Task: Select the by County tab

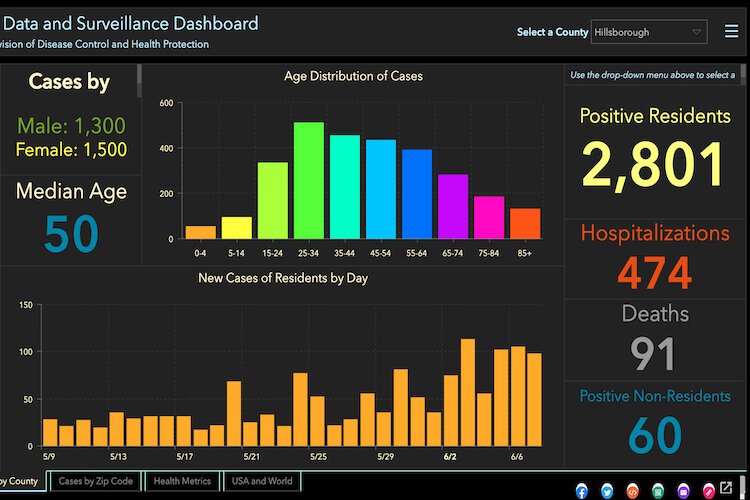Action: pyautogui.click(x=20, y=481)
